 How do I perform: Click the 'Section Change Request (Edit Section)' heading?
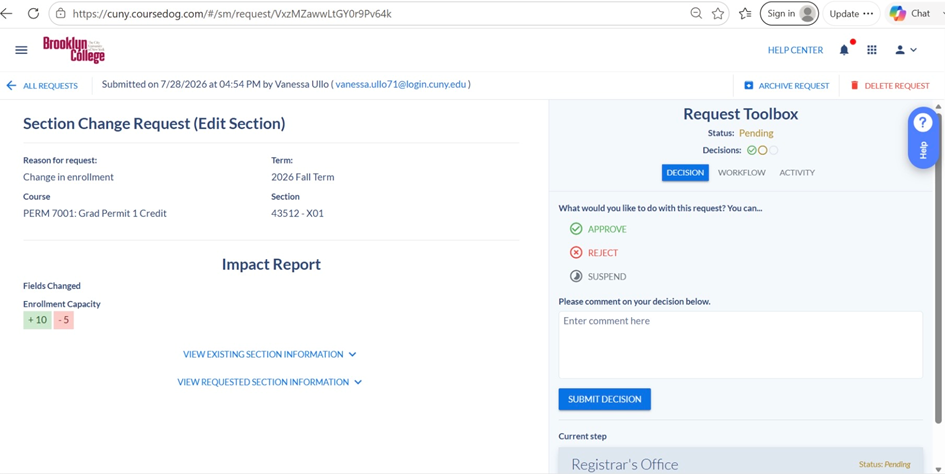(x=154, y=124)
